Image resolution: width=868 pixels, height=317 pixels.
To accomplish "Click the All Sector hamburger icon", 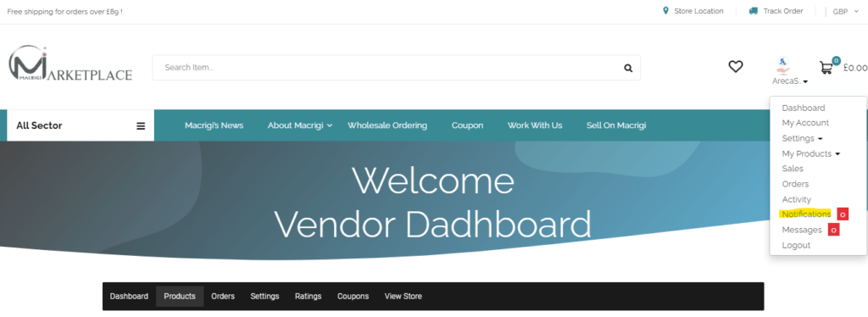I will (142, 126).
